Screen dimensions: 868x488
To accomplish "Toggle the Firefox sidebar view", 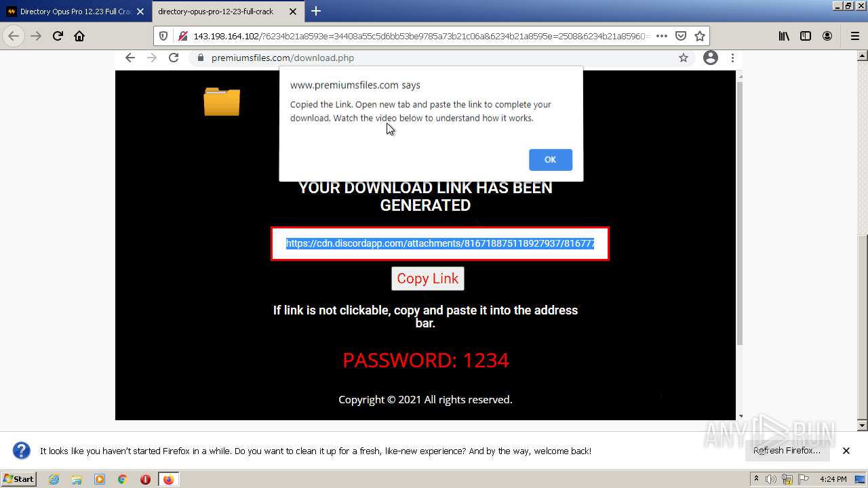I will click(806, 36).
